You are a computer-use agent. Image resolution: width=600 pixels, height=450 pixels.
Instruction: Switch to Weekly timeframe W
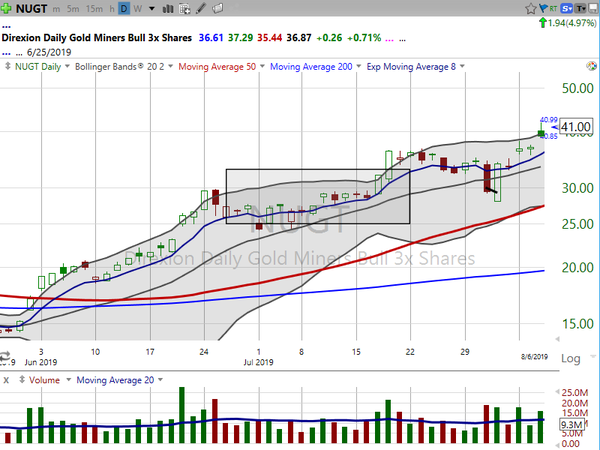point(137,7)
